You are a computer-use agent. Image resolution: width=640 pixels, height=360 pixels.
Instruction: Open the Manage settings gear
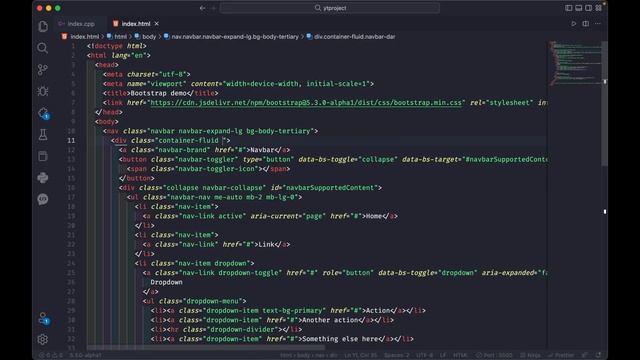click(x=43, y=340)
